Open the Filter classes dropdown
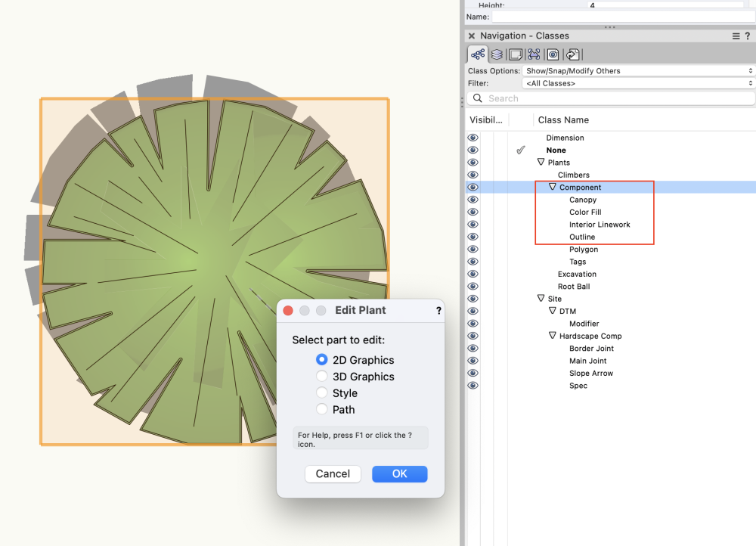 (639, 83)
